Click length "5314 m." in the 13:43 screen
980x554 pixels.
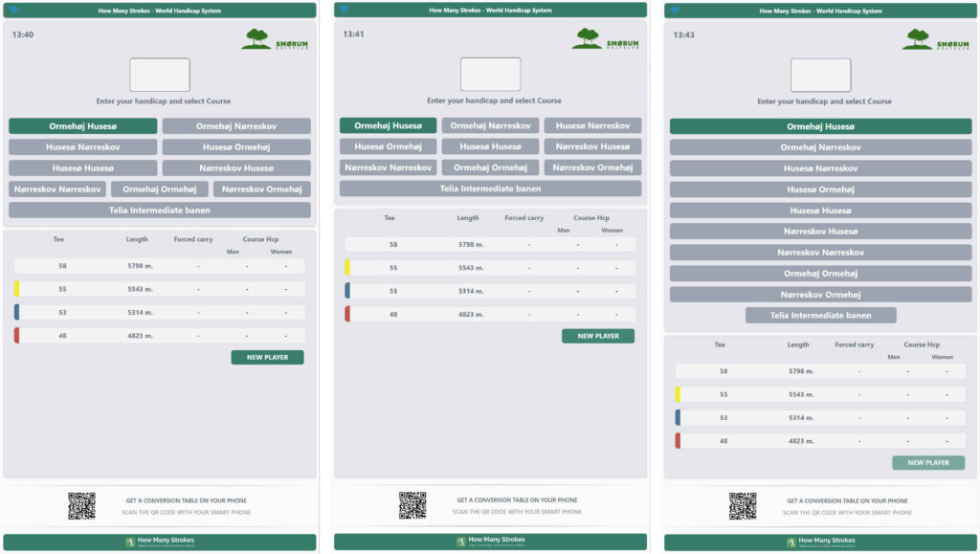pos(801,418)
